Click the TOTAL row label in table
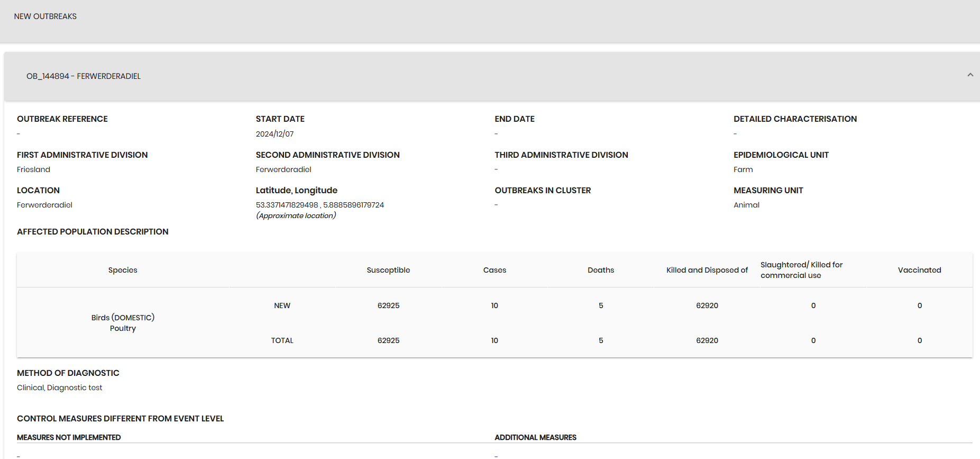The image size is (980, 459). pyautogui.click(x=282, y=340)
